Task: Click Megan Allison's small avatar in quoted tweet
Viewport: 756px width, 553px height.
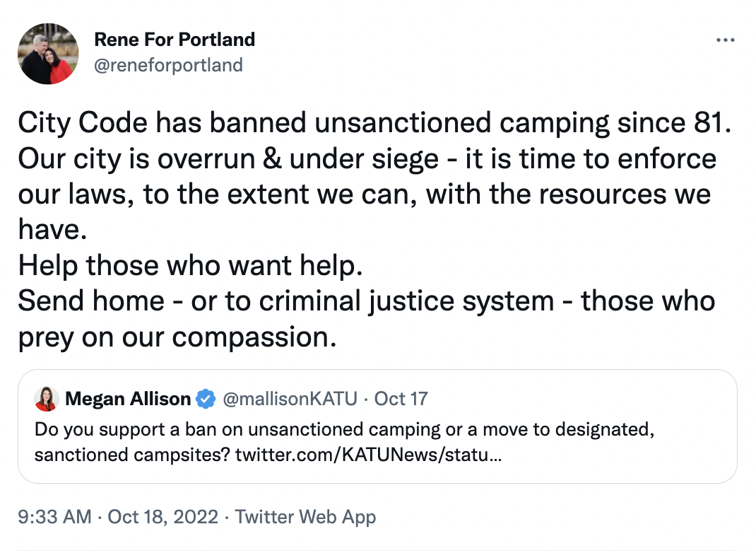Action: coord(46,399)
